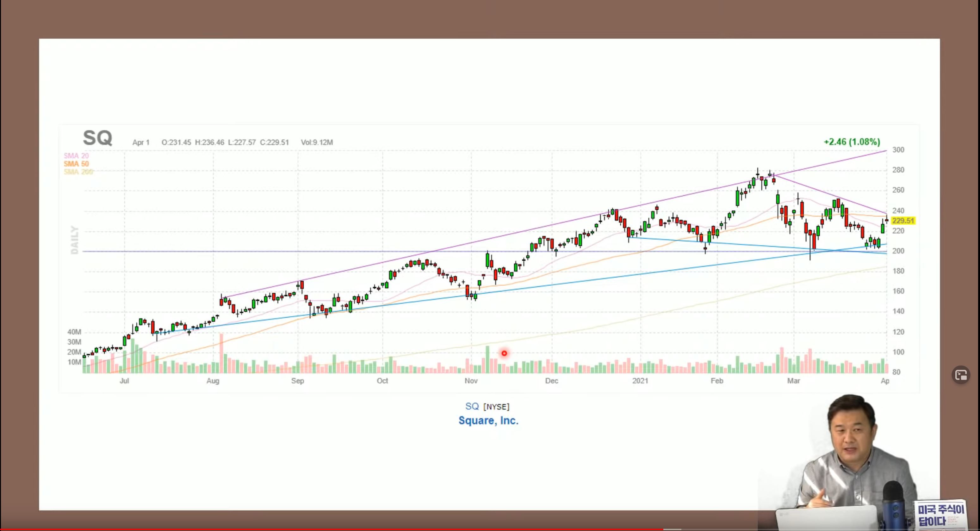The width and height of the screenshot is (980, 531).
Task: Click the yellow 229.51 price tag
Action: [x=903, y=221]
